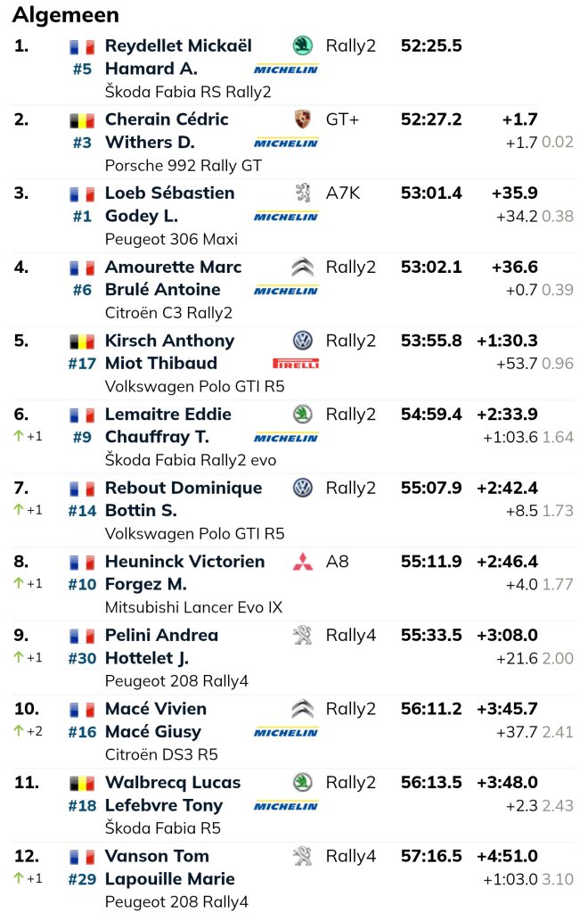Click the Citroën chevrons logo for Amourette Marc
The width and height of the screenshot is (588, 913).
click(302, 267)
